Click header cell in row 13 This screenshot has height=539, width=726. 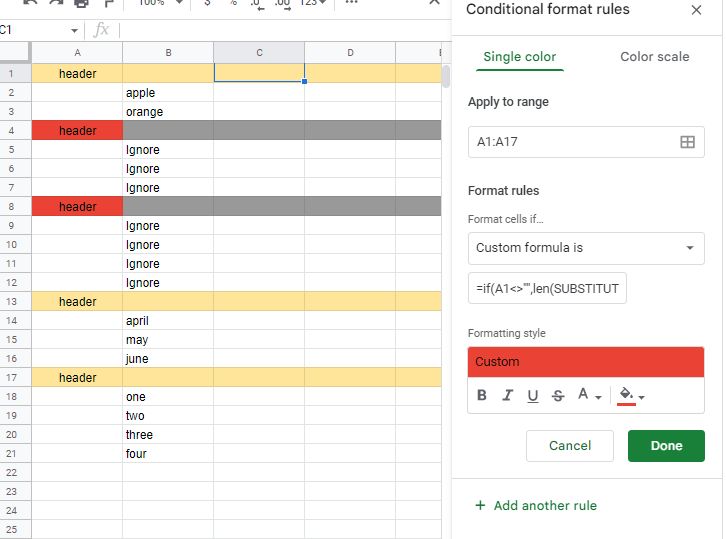click(77, 301)
